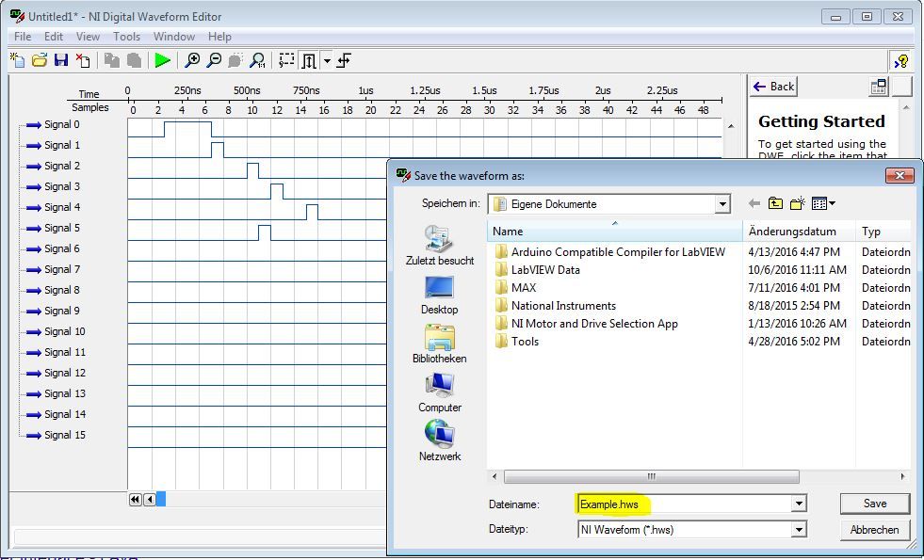This screenshot has width=924, height=560.
Task: Click the New waveform toolbar icon
Action: (x=18, y=60)
